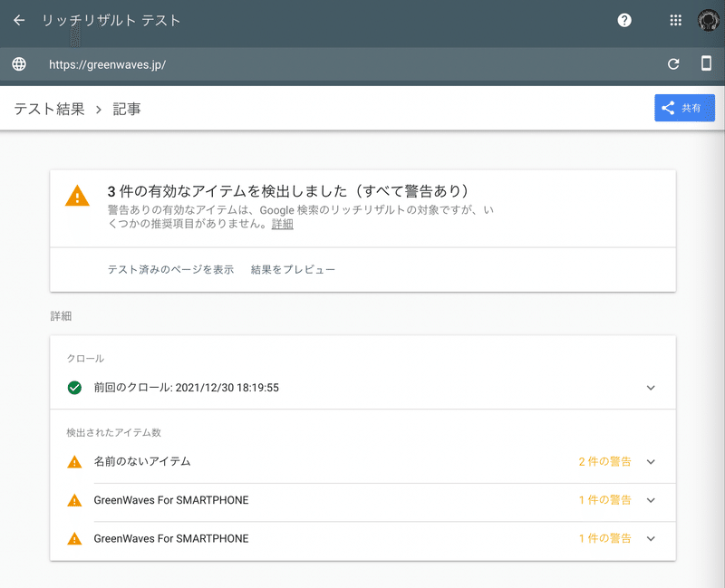
Task: Open the Google apps grid icon
Action: point(675,20)
